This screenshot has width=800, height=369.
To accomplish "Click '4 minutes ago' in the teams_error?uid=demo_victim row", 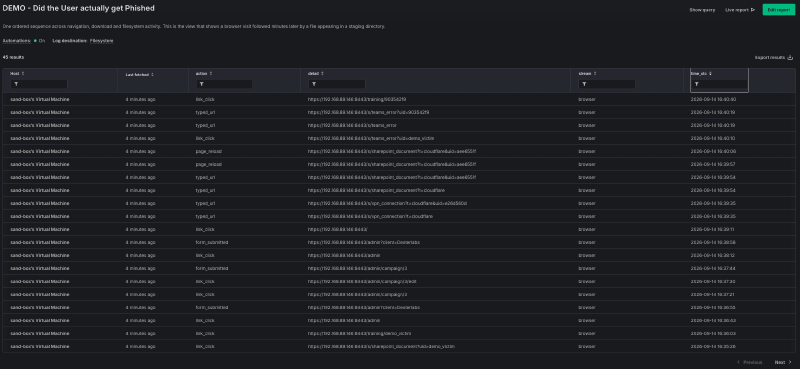I will click(x=140, y=138).
